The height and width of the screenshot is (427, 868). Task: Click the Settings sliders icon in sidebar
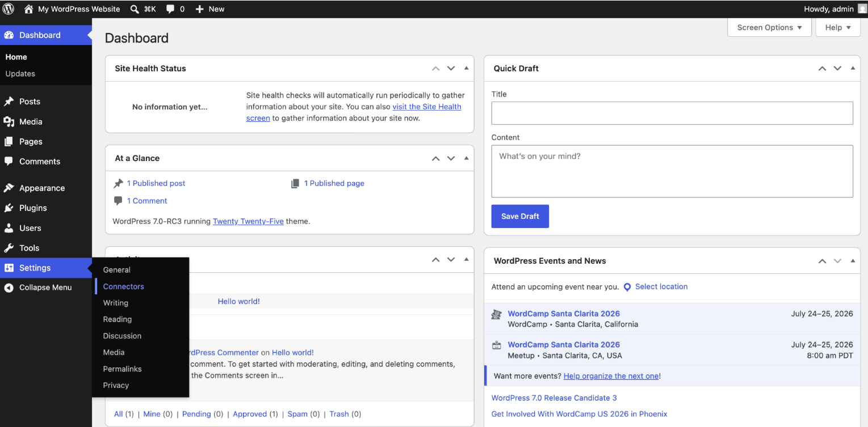[x=9, y=268]
